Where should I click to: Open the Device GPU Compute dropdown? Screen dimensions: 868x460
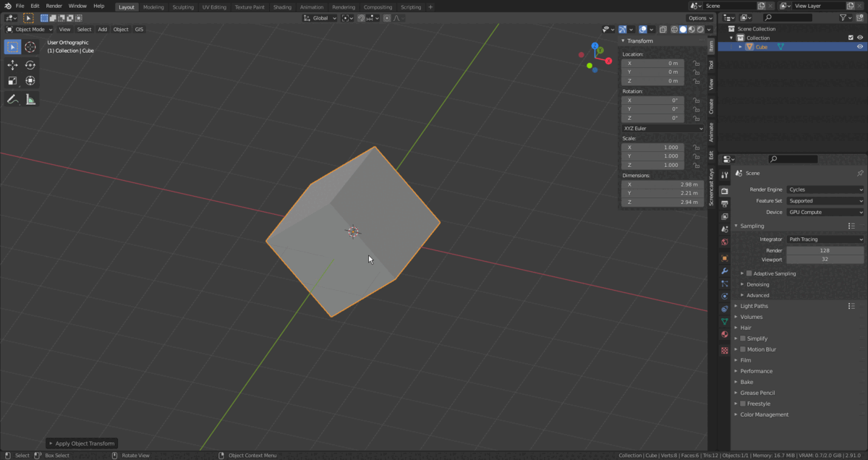(x=825, y=213)
